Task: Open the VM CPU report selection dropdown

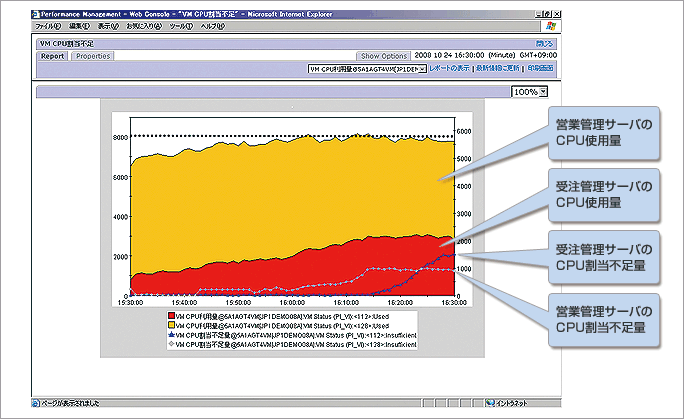Action: [x=367, y=69]
